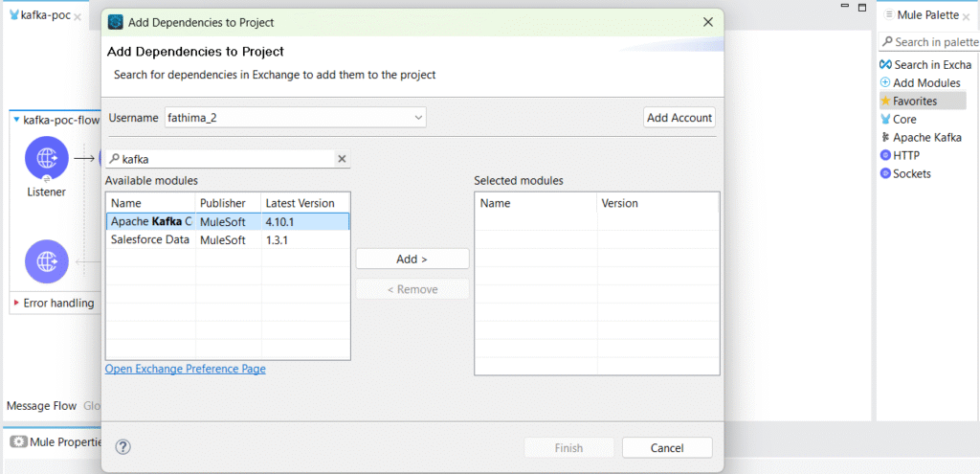This screenshot has width=980, height=474.
Task: Click the lower globe component icon in the flow
Action: point(47,261)
